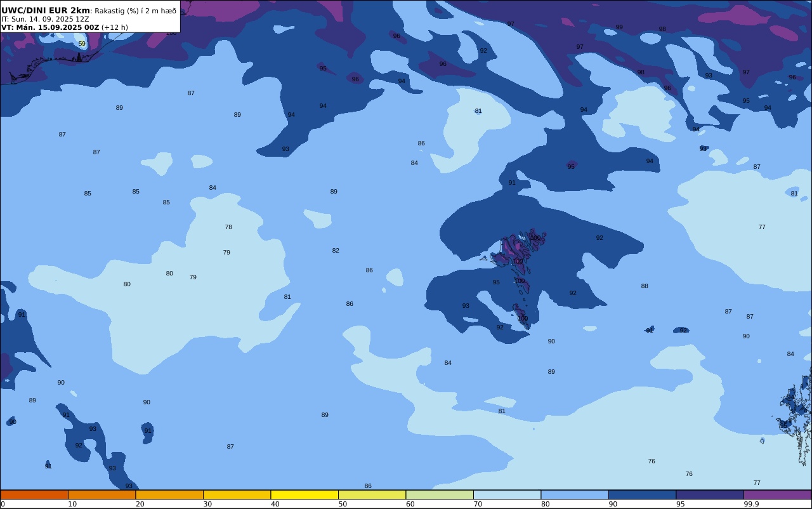
Task: Click the "59" humidity value on the map
Action: (x=82, y=44)
